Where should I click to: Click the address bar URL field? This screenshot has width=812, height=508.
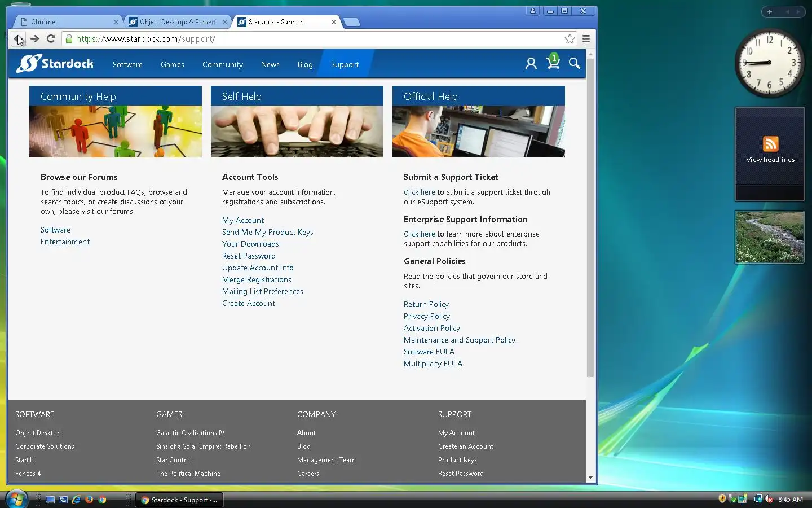(x=319, y=38)
